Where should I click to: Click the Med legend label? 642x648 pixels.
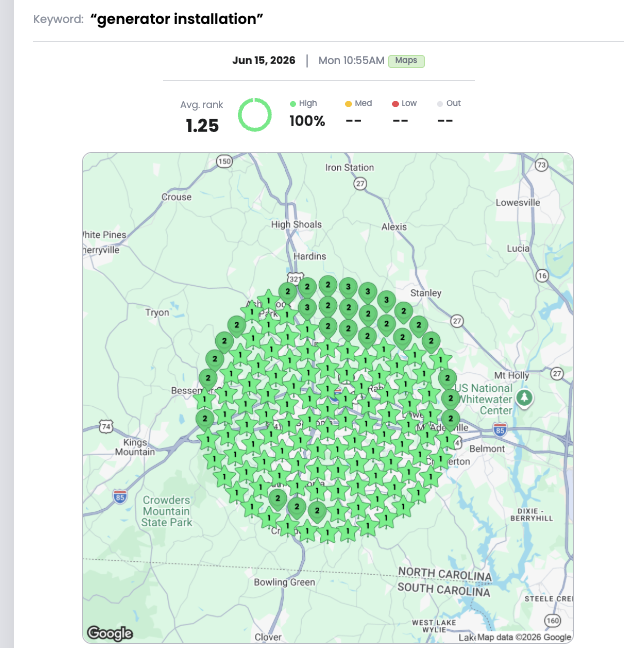tap(363, 103)
